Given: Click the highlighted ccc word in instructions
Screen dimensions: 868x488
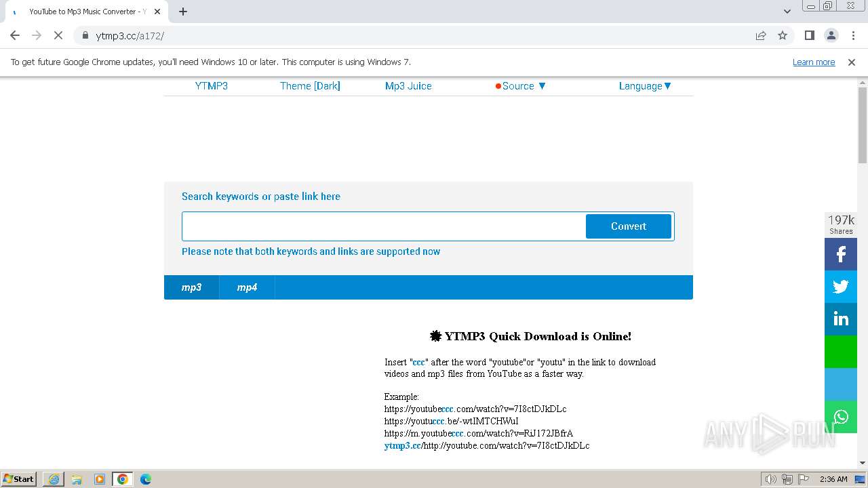Looking at the screenshot, I should 418,362.
